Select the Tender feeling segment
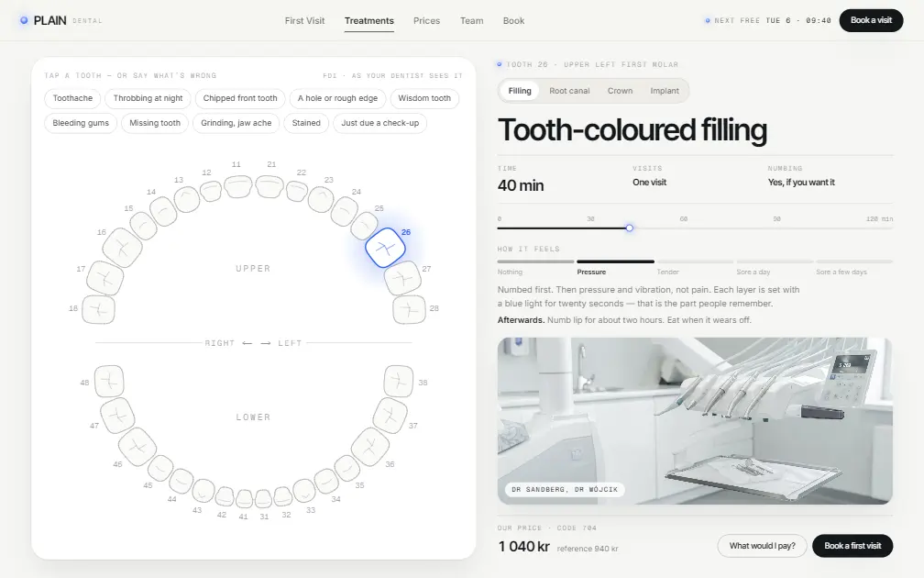The height and width of the screenshot is (578, 924). tap(695, 267)
